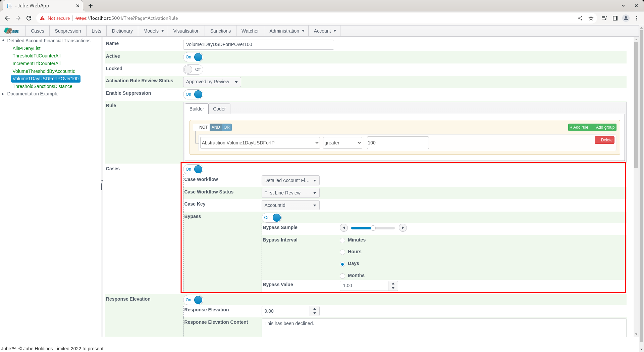This screenshot has height=352, width=644.
Task: Open Models dropdown menu
Action: (x=153, y=31)
